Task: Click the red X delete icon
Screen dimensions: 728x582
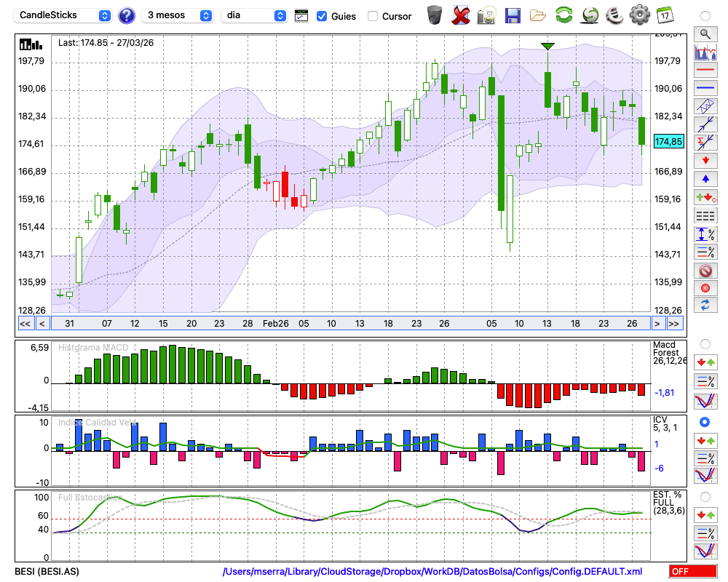Action: pos(461,15)
